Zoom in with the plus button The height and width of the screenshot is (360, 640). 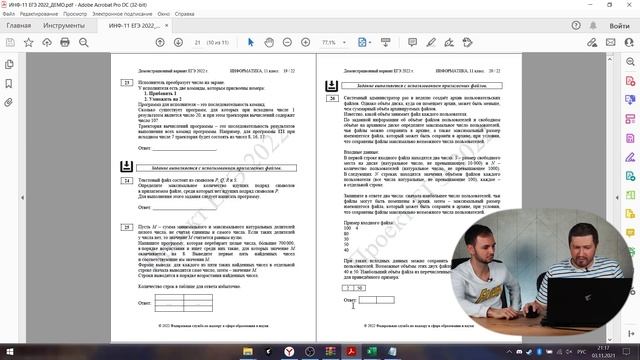click(306, 42)
